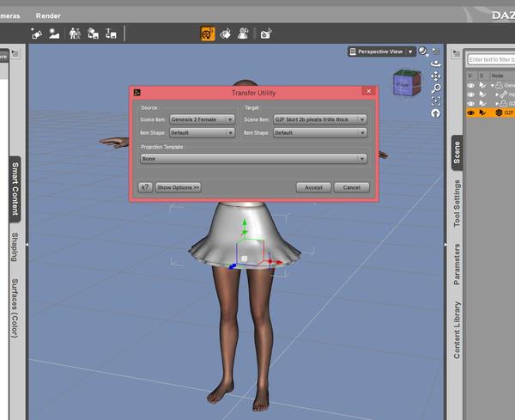Click the Transfer Utility title bar icon
The width and height of the screenshot is (515, 420).
[137, 93]
